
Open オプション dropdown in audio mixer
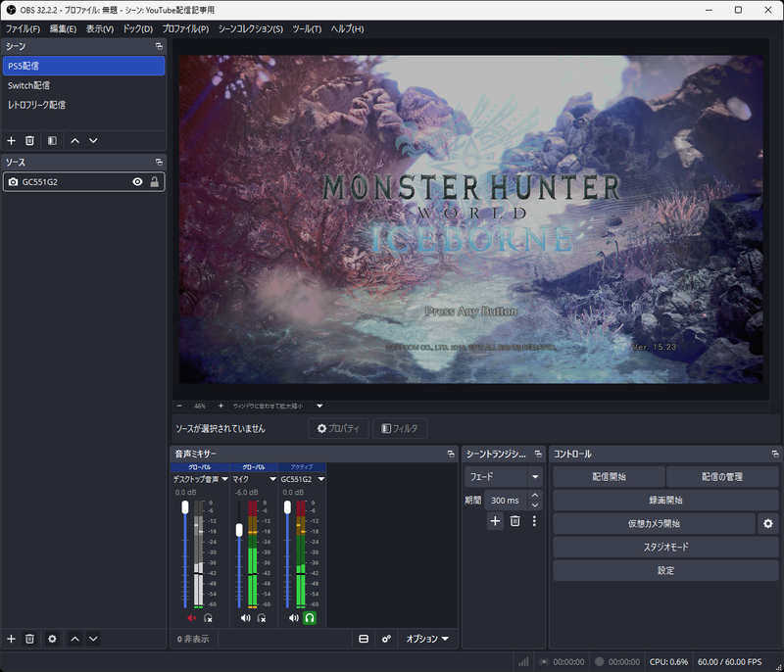427,639
